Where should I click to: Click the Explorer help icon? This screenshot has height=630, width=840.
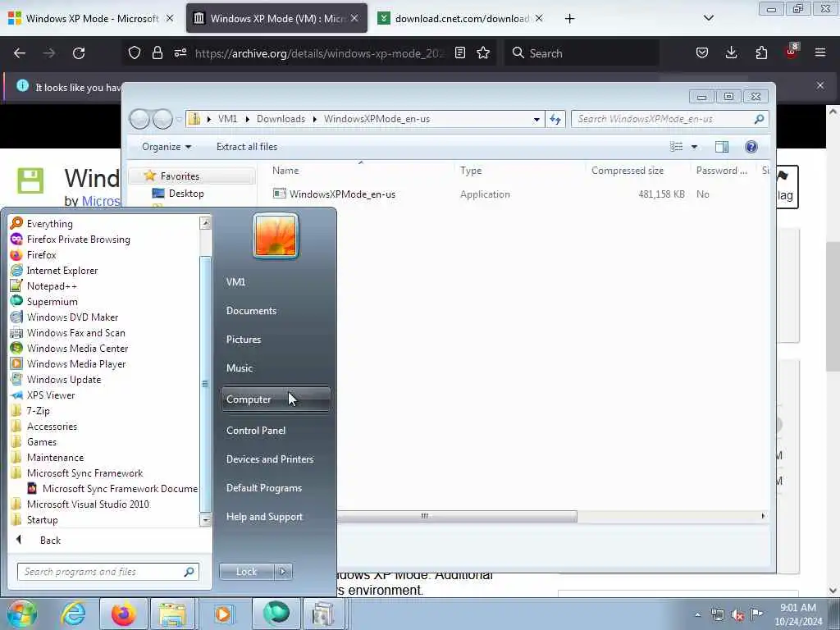click(751, 147)
